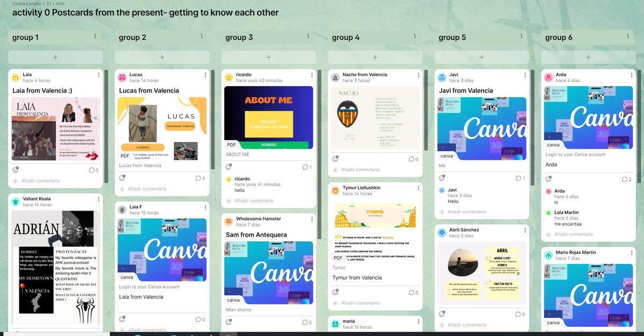Open Sam from Antequera Canva preview

coord(268,273)
